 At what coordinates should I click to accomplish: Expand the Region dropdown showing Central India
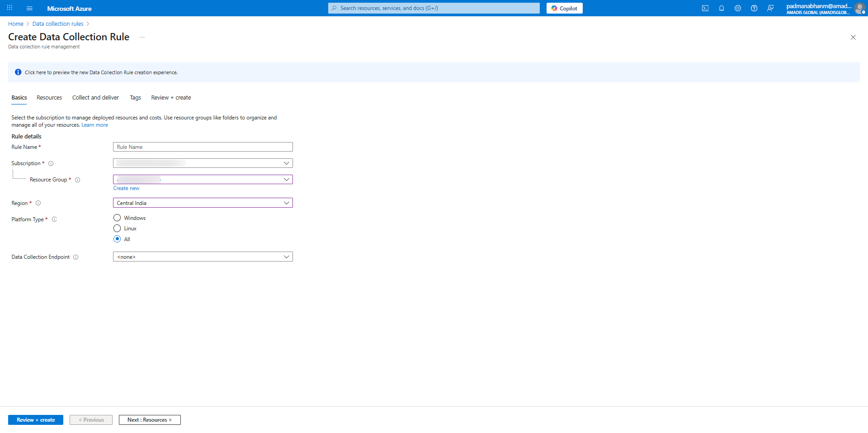pyautogui.click(x=203, y=203)
